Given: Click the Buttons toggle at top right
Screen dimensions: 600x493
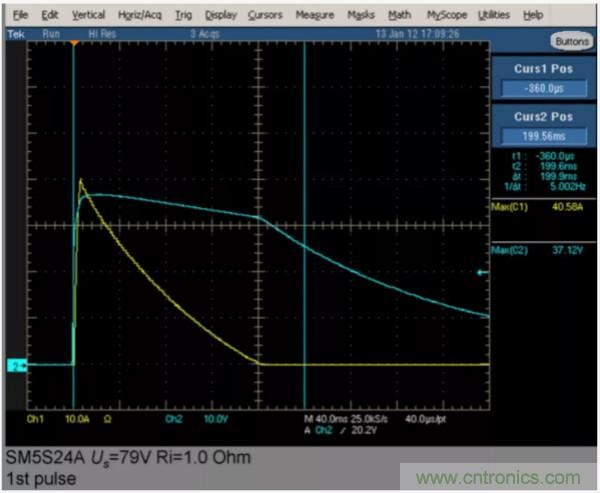Looking at the screenshot, I should [x=570, y=42].
